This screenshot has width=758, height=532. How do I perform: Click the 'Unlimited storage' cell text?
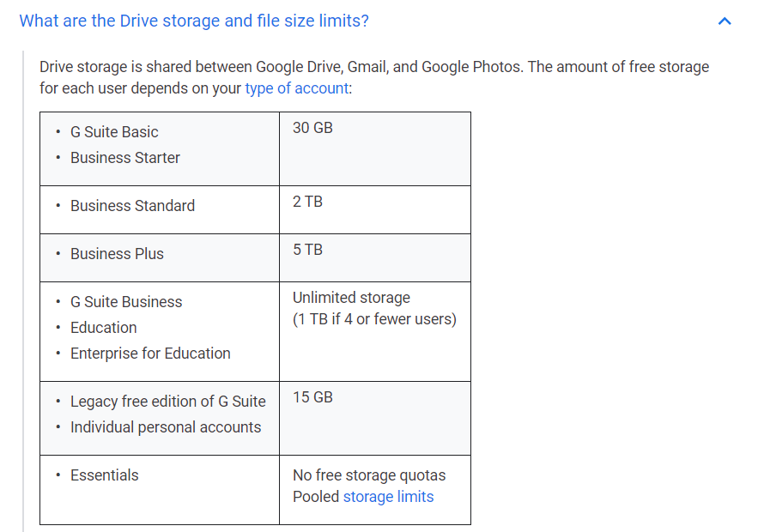tap(351, 298)
